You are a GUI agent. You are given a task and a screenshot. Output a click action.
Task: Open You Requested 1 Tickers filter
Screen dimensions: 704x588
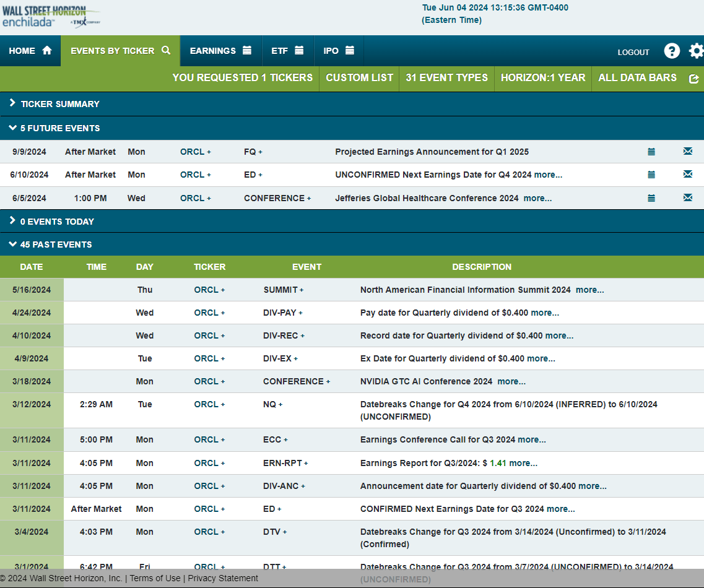point(243,77)
